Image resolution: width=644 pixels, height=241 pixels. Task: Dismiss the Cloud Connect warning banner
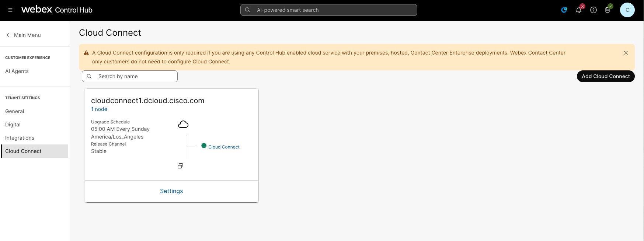tap(626, 53)
